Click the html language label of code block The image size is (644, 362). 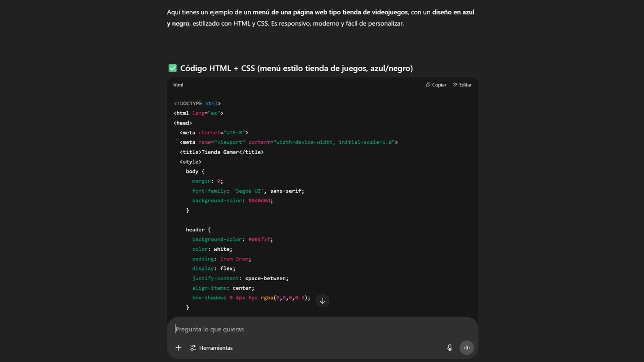178,85
